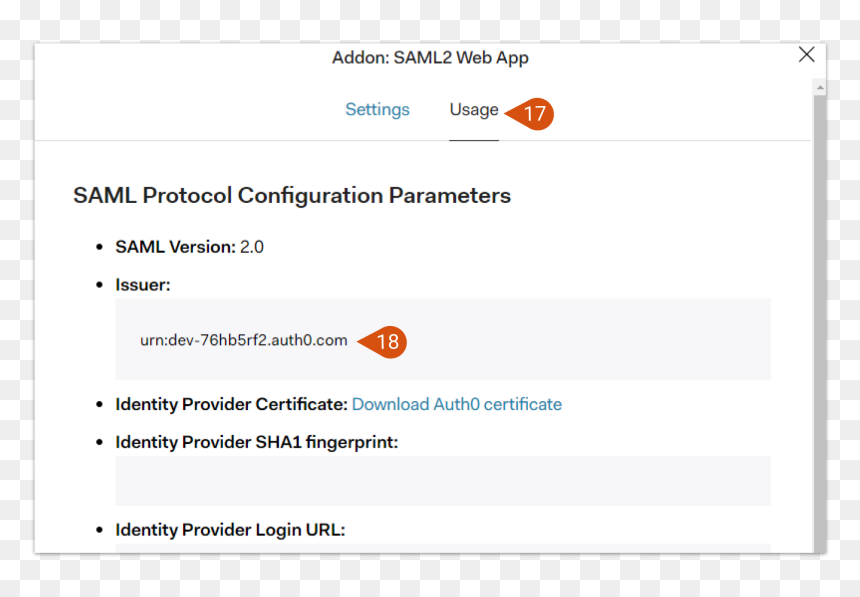
Task: Click the issuer URN text urn:dev-76hb5rf2.auth0.com
Action: [244, 340]
